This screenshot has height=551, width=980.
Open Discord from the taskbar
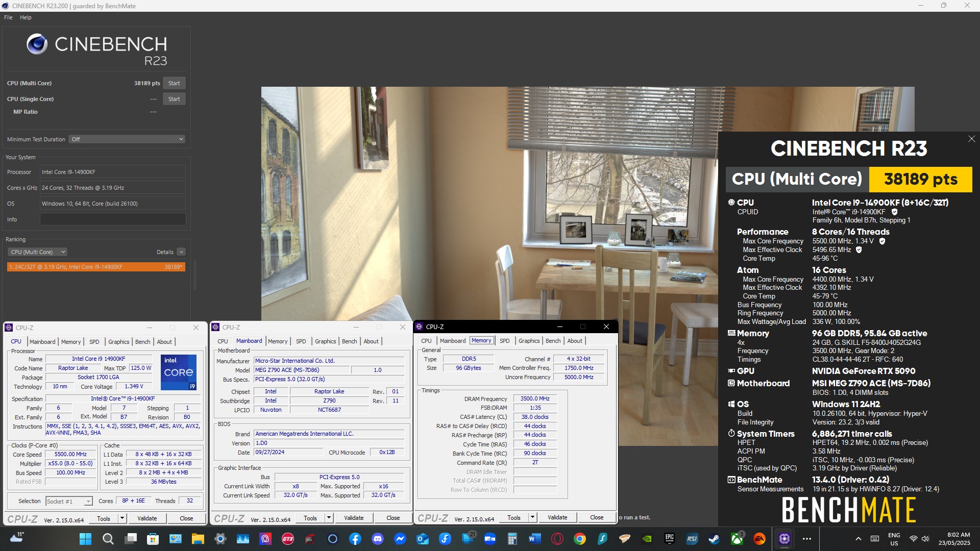pyautogui.click(x=378, y=539)
